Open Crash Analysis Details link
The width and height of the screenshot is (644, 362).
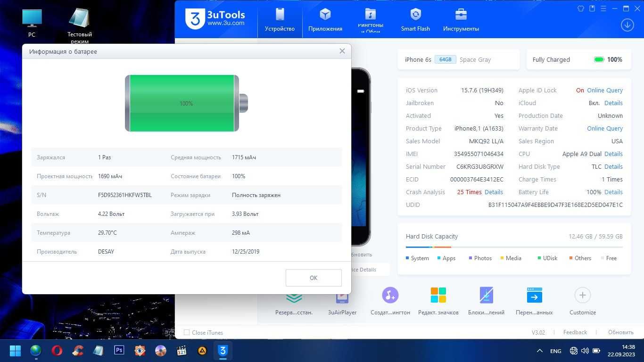click(x=494, y=192)
